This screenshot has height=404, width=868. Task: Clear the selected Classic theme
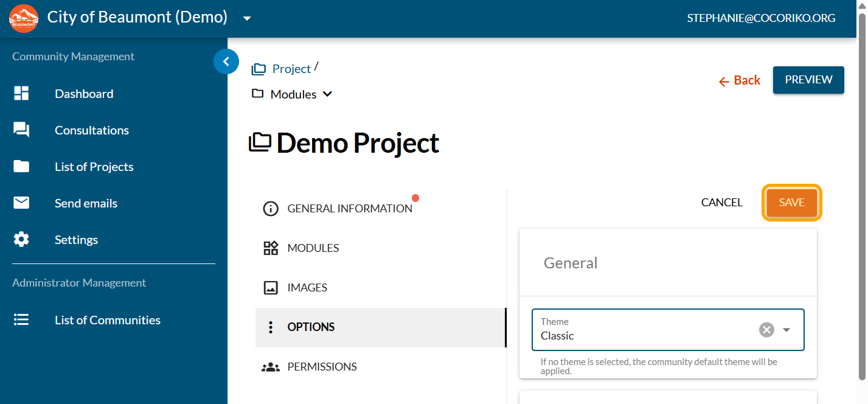click(766, 330)
